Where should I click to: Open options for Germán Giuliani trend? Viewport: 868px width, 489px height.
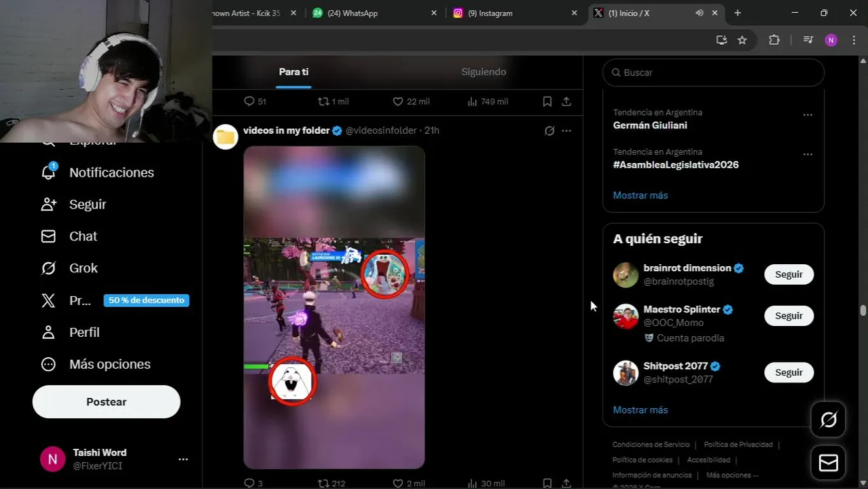click(x=808, y=115)
